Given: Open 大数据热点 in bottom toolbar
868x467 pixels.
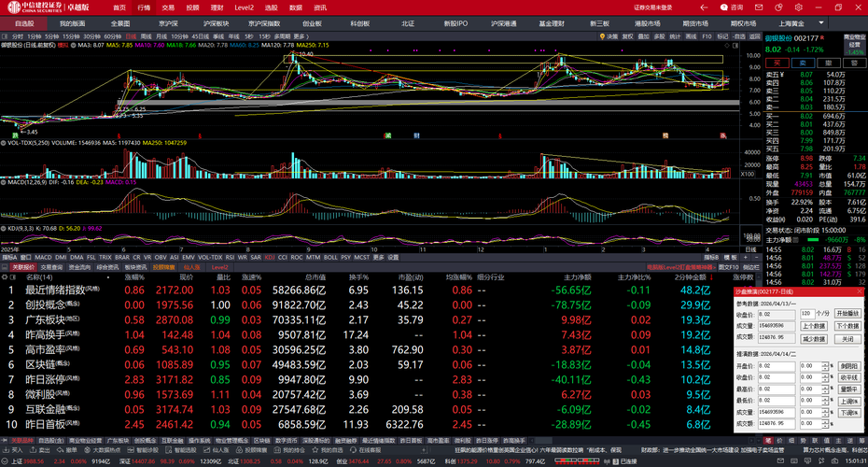Looking at the screenshot, I should [x=103, y=450].
